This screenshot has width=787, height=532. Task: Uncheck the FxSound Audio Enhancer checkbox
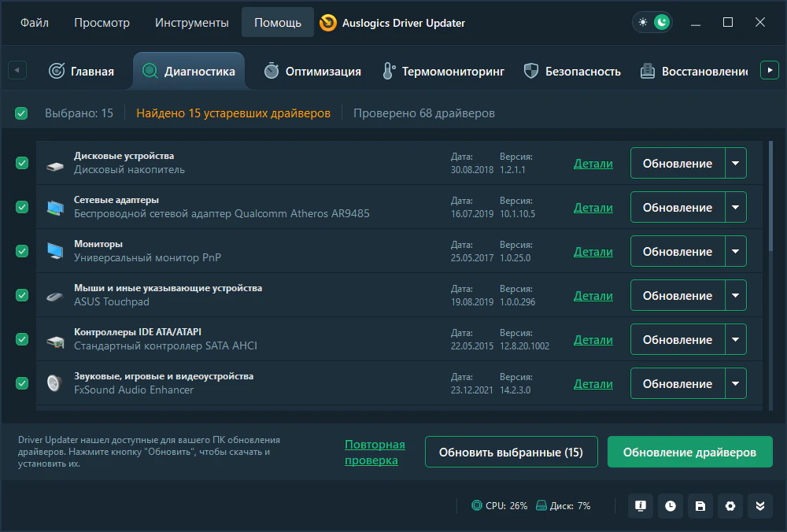[x=22, y=383]
